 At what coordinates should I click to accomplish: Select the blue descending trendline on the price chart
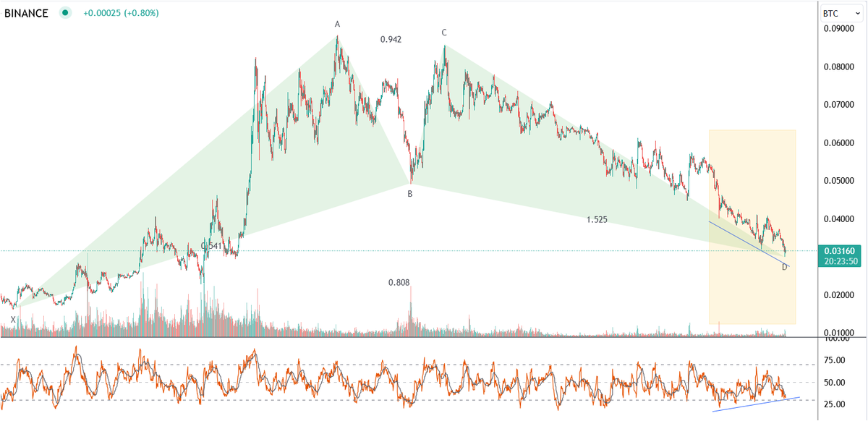tap(745, 239)
